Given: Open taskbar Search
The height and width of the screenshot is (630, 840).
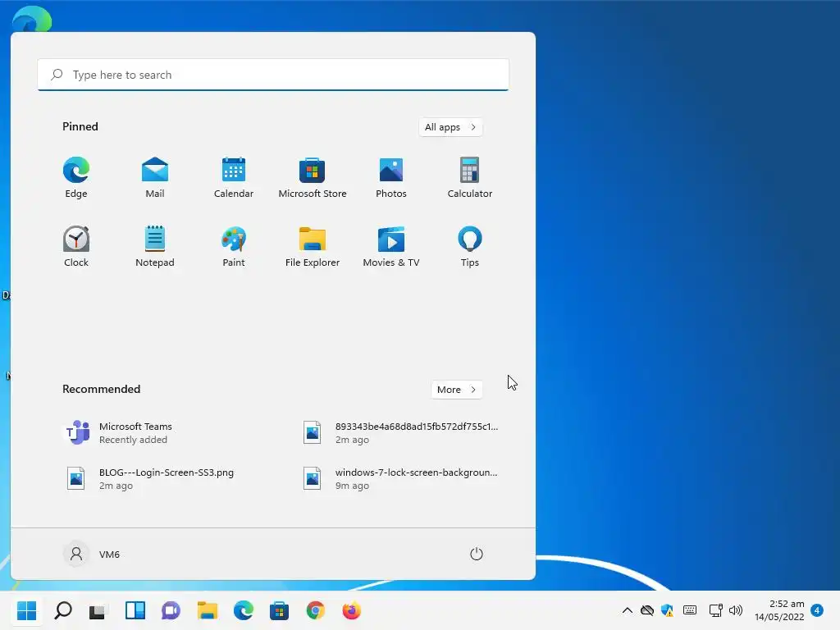Looking at the screenshot, I should [x=63, y=610].
